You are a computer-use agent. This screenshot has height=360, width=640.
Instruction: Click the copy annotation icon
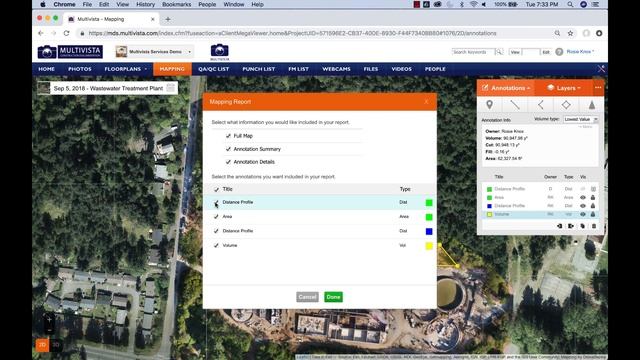(x=582, y=226)
